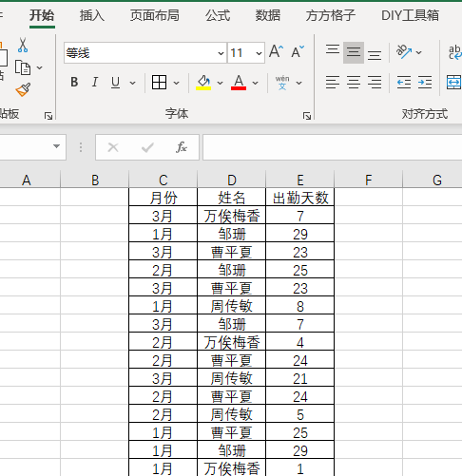Click the Copy icon
The image size is (462, 476).
point(23,67)
